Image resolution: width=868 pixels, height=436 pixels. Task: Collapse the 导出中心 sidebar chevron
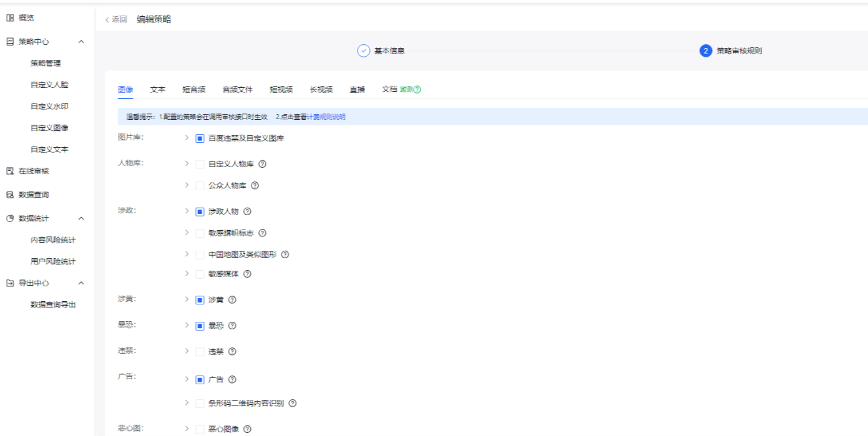(81, 283)
